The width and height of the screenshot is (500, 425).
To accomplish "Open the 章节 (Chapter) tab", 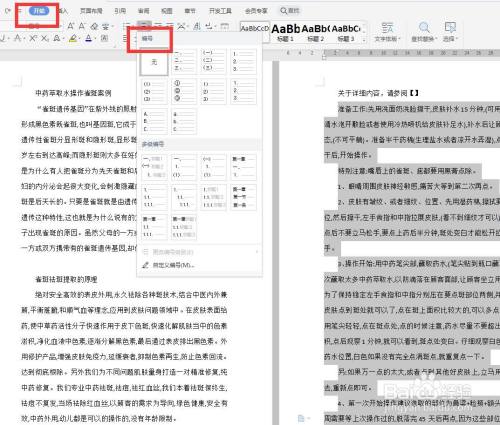I will (190, 11).
